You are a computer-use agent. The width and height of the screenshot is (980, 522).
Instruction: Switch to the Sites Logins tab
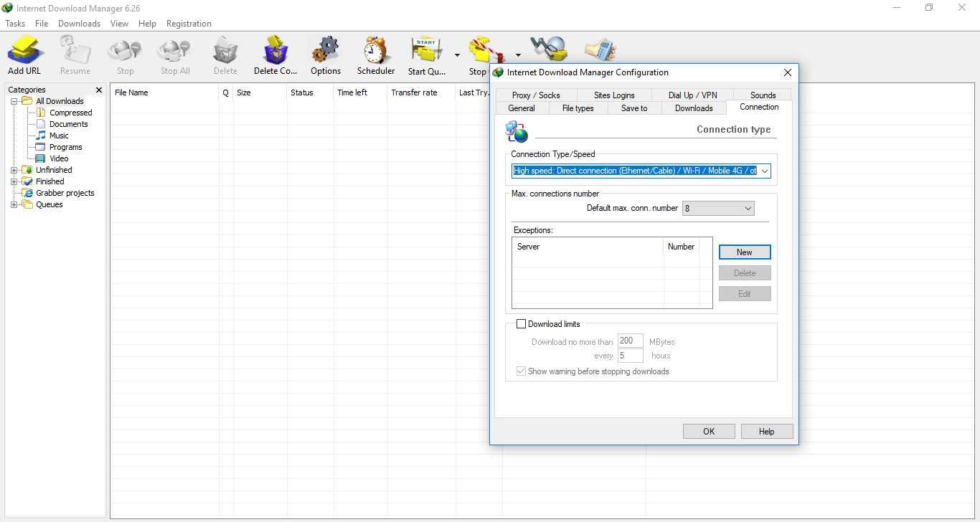(x=614, y=95)
